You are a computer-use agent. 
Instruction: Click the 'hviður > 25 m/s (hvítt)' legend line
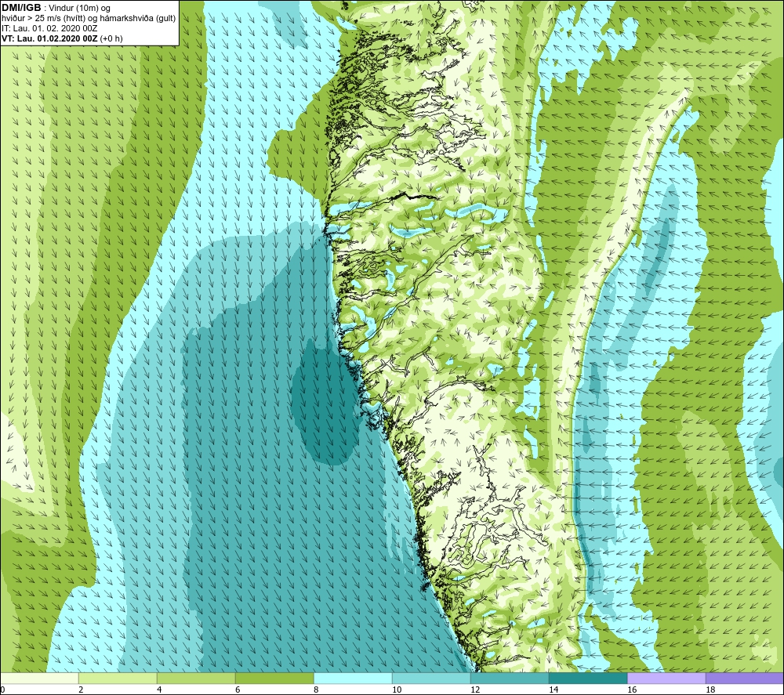[x=89, y=18]
